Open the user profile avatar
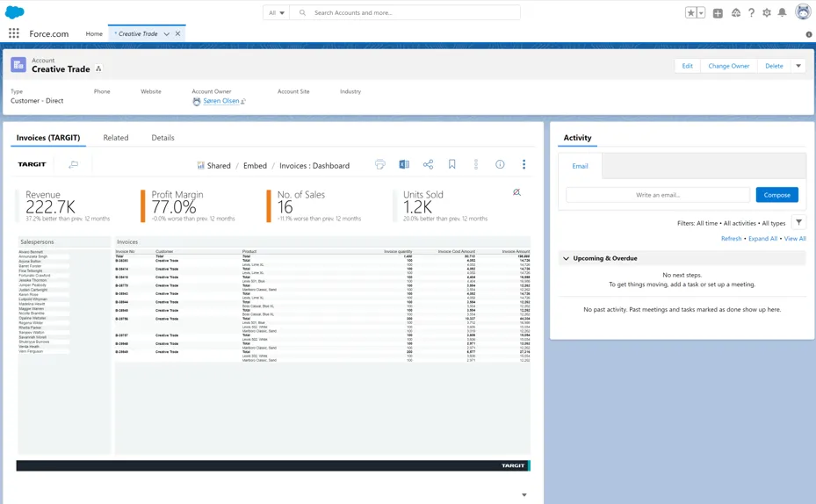Image resolution: width=816 pixels, height=504 pixels. [803, 11]
